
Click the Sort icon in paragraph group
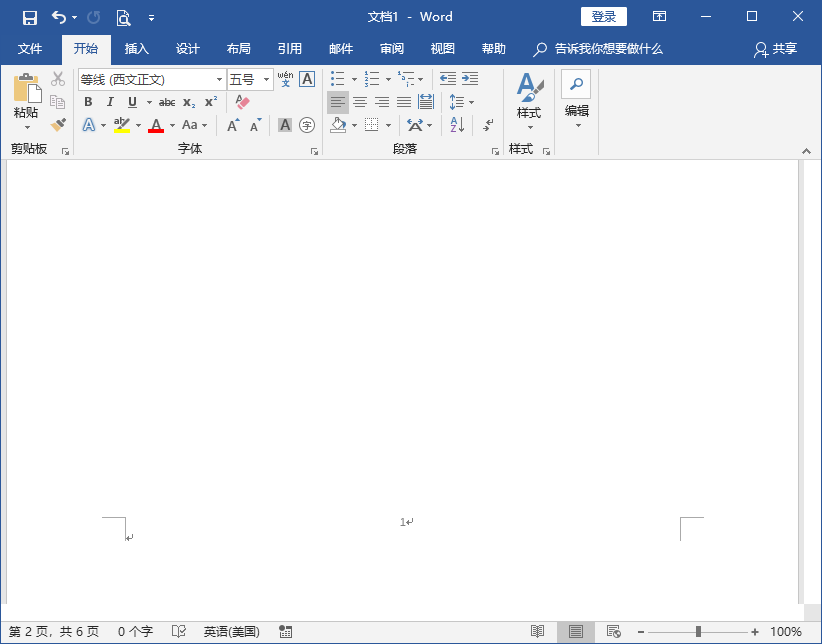pyautogui.click(x=457, y=125)
